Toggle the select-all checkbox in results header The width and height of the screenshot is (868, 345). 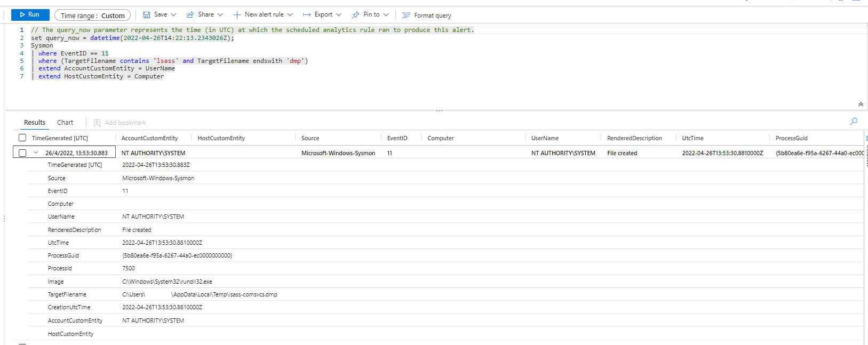pyautogui.click(x=22, y=138)
